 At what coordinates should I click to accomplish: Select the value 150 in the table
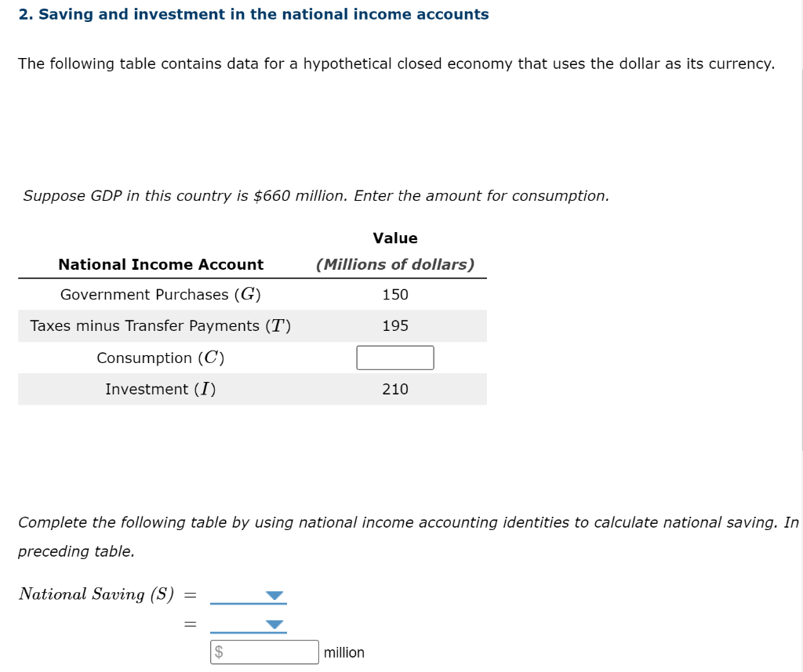pyautogui.click(x=395, y=295)
